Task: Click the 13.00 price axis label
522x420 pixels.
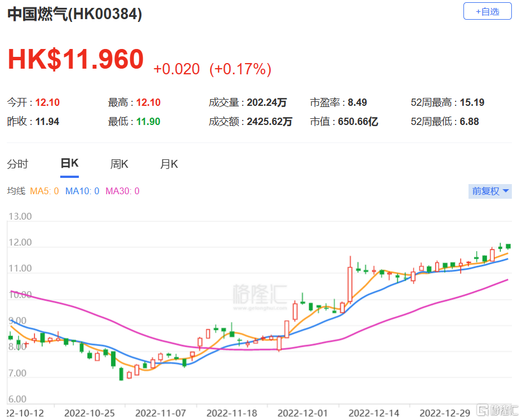Action: click(x=20, y=216)
